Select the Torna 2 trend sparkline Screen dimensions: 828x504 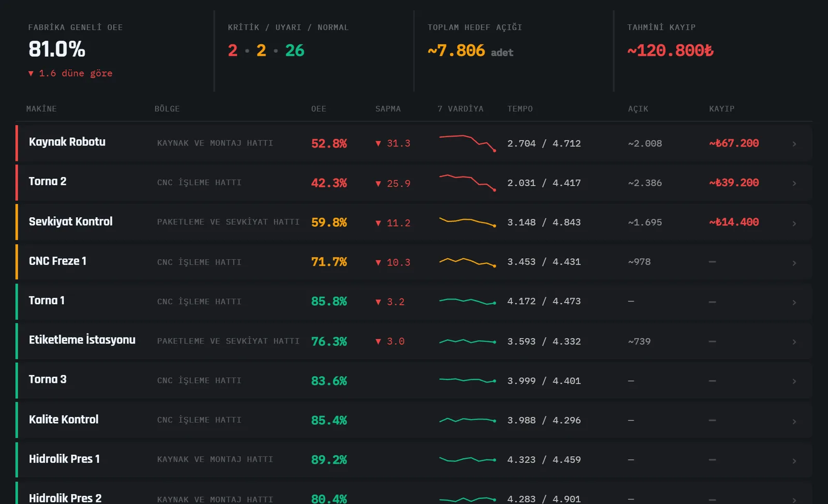pyautogui.click(x=467, y=183)
